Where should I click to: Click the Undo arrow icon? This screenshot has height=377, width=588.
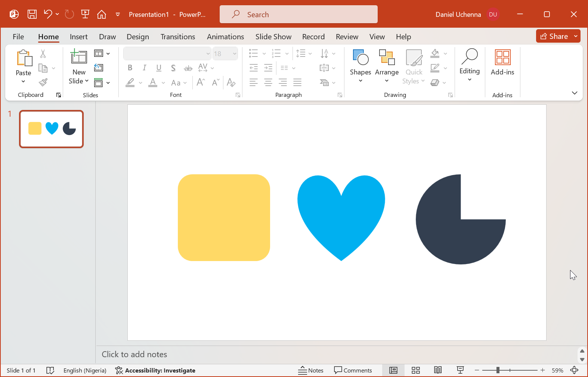pos(47,15)
